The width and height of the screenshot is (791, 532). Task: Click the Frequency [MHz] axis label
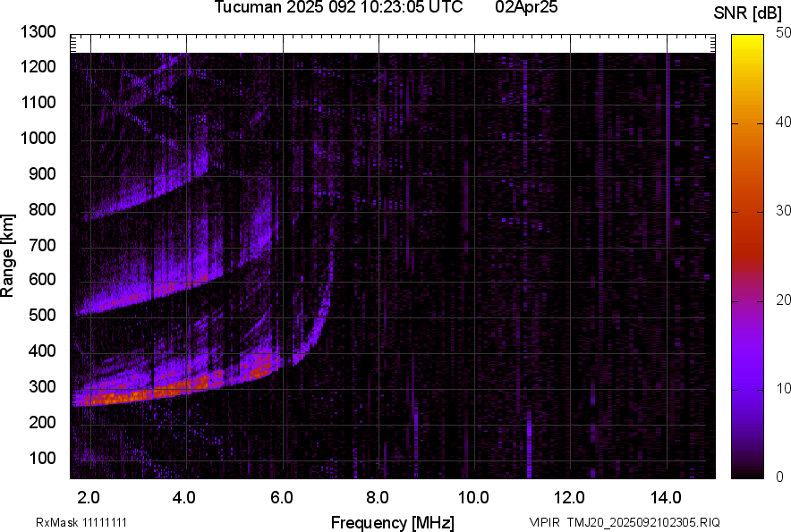tap(392, 522)
